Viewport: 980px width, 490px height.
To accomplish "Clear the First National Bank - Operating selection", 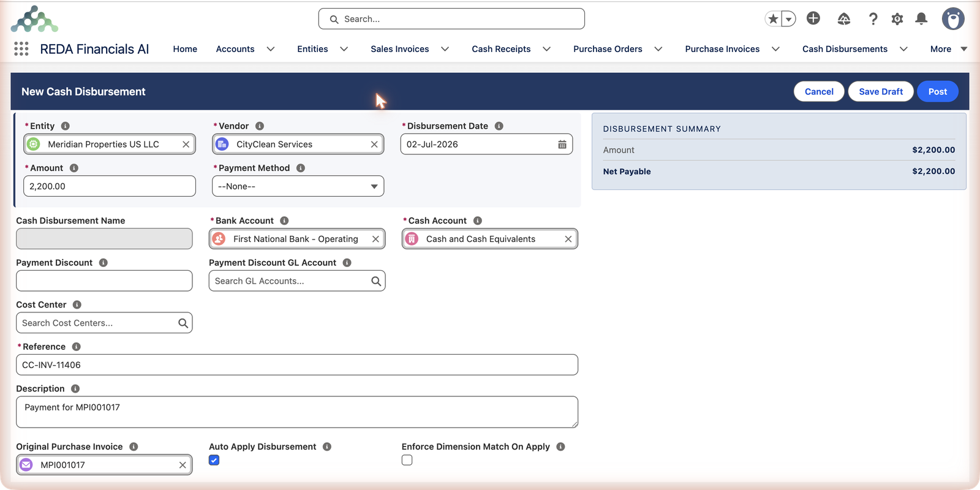I will (x=375, y=239).
